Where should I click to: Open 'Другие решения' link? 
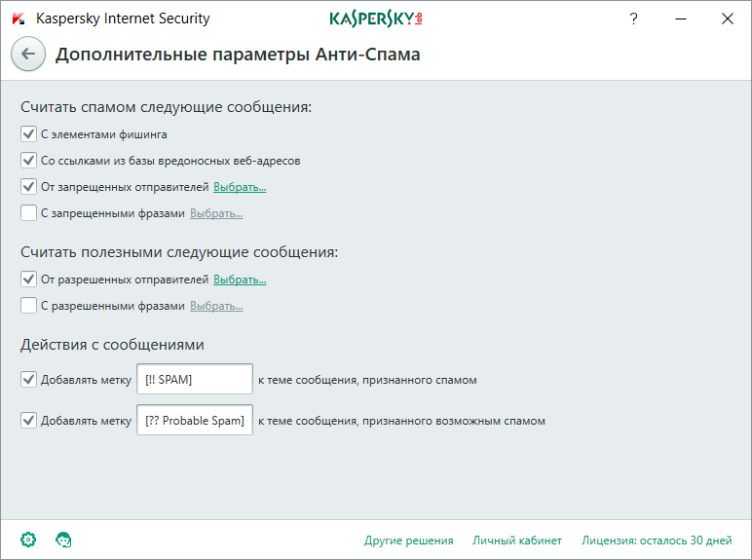(408, 541)
